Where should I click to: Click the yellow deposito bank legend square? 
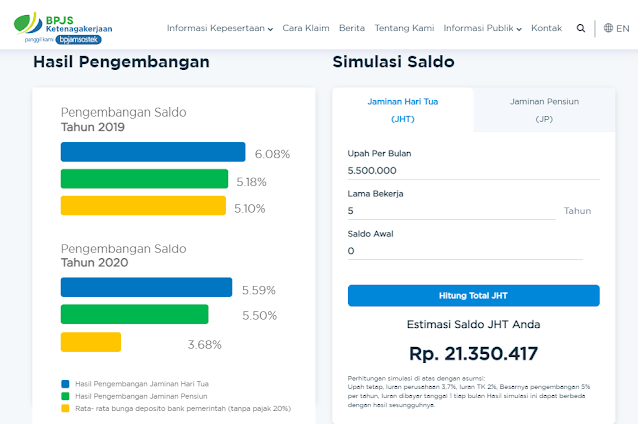(65, 408)
